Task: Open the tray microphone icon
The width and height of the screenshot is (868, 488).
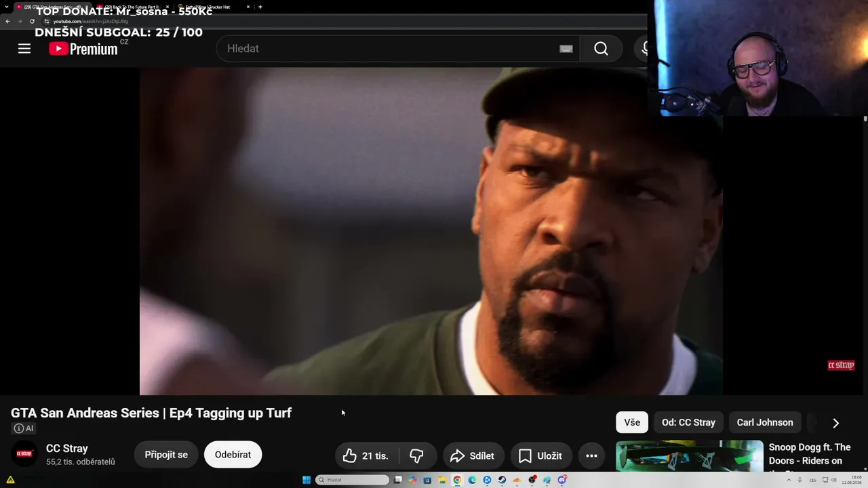Action: [x=800, y=480]
